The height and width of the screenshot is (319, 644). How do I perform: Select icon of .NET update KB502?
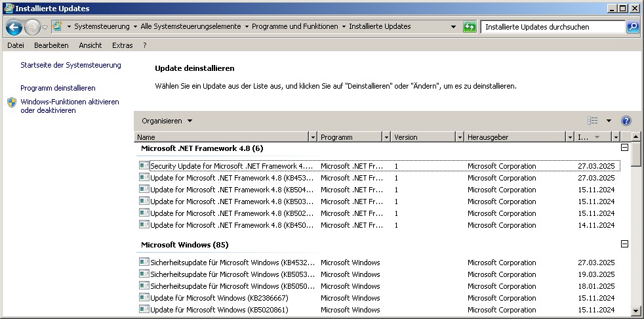[x=144, y=213]
